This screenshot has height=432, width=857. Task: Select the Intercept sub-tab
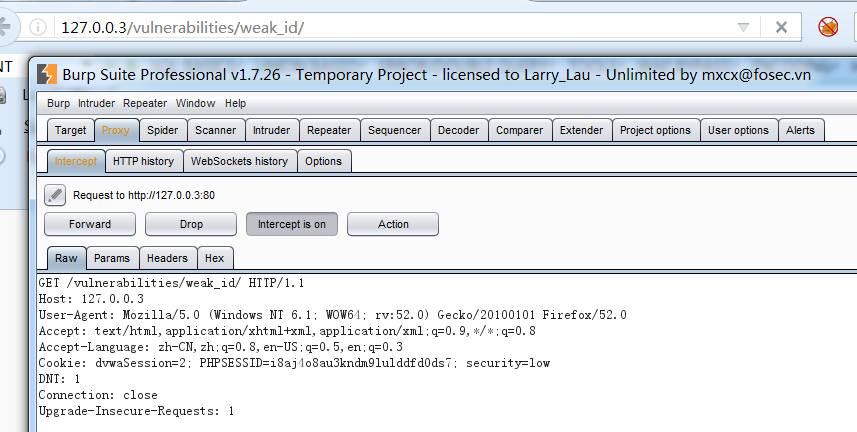coord(75,161)
